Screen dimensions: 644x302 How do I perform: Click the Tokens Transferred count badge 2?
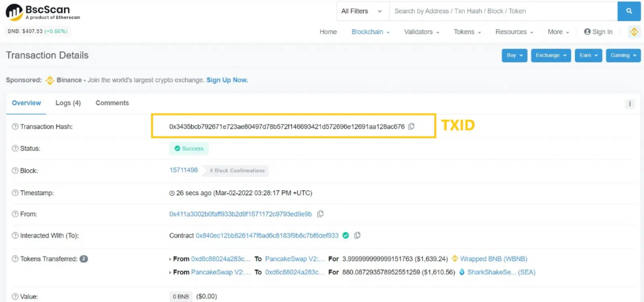click(x=84, y=259)
